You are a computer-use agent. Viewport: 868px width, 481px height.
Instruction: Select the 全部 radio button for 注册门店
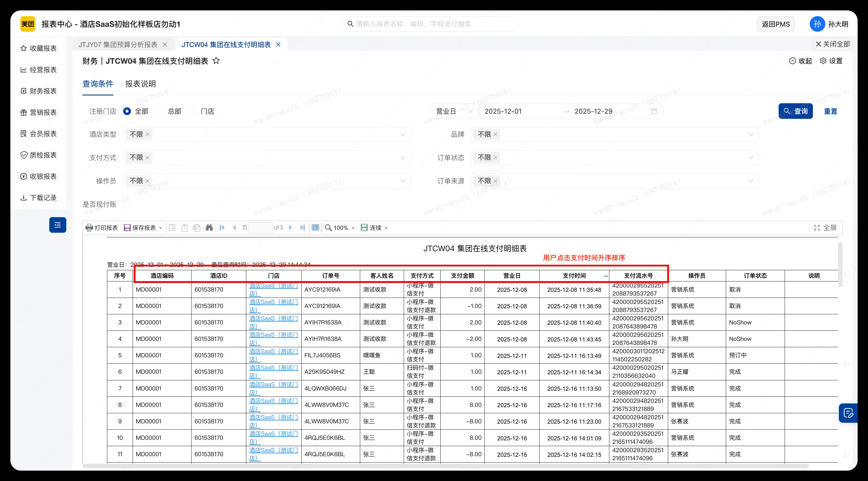[127, 111]
